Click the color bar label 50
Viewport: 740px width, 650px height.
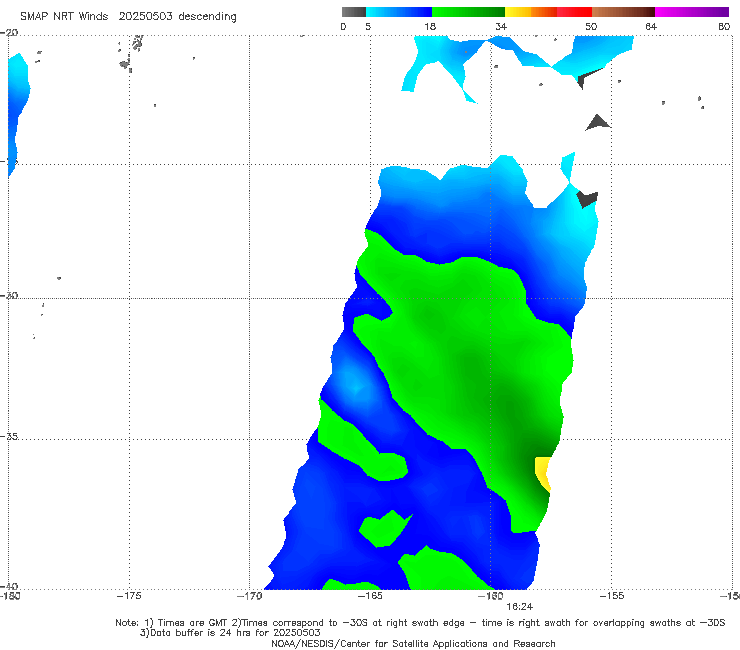pyautogui.click(x=591, y=26)
